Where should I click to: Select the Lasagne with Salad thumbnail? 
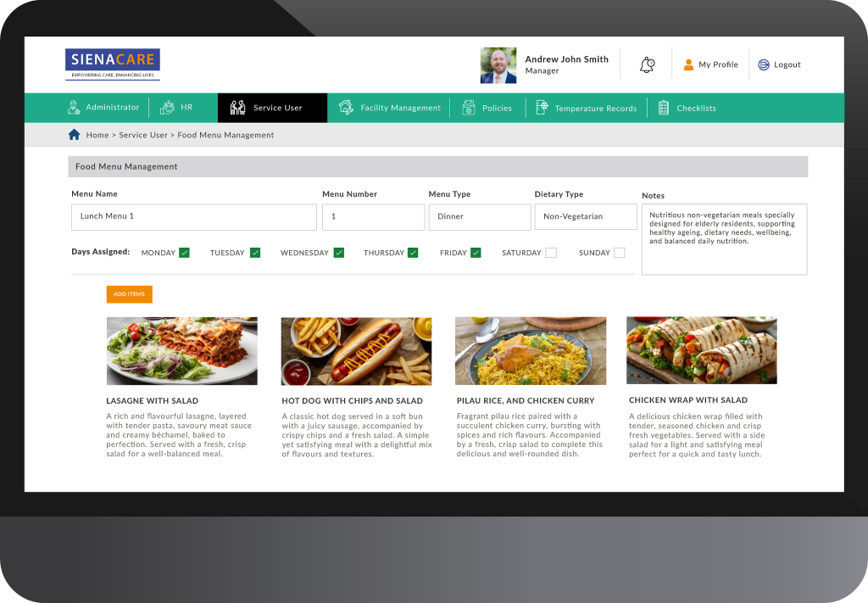pyautogui.click(x=182, y=351)
